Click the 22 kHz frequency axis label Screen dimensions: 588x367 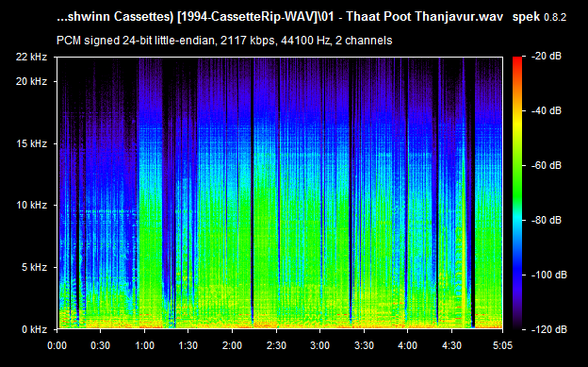31,58
